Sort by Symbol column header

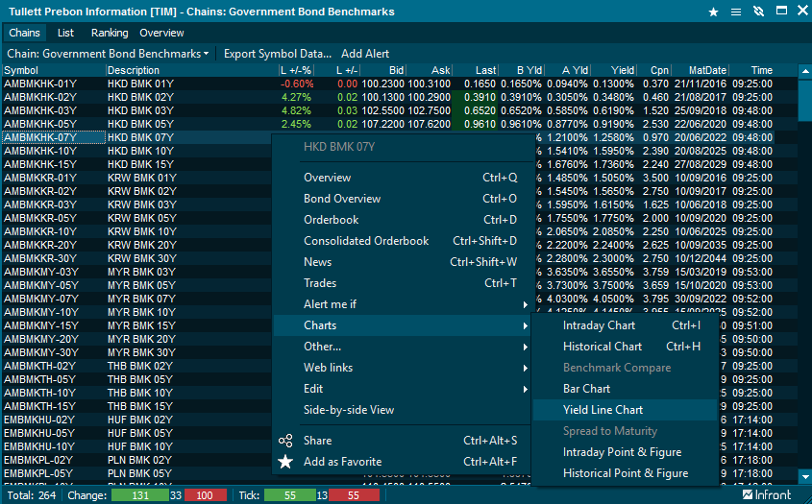(54, 70)
